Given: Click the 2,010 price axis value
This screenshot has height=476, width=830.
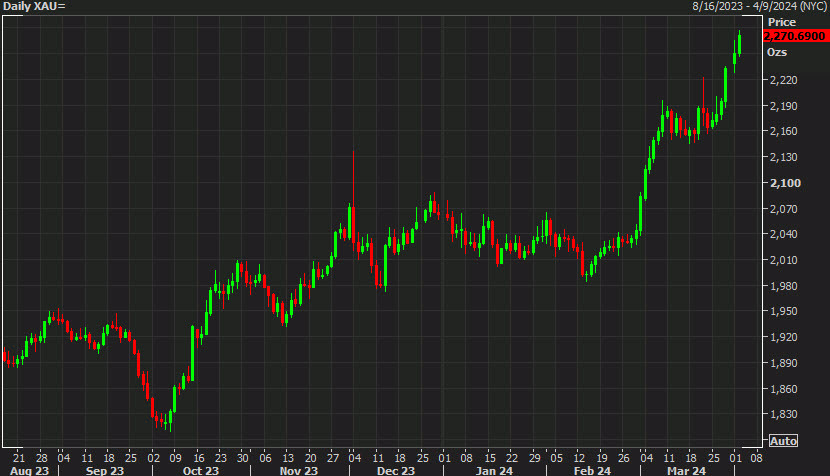Looking at the screenshot, I should [783, 260].
